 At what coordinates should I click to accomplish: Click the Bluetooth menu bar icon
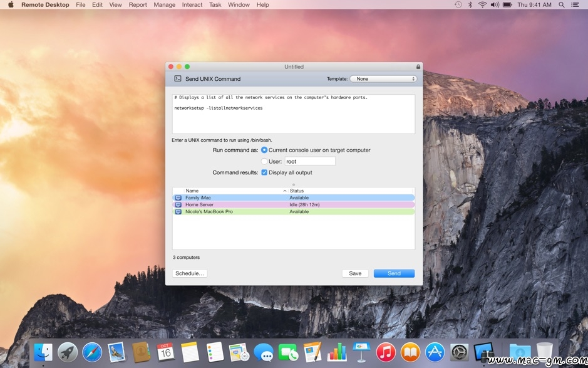(x=470, y=4)
